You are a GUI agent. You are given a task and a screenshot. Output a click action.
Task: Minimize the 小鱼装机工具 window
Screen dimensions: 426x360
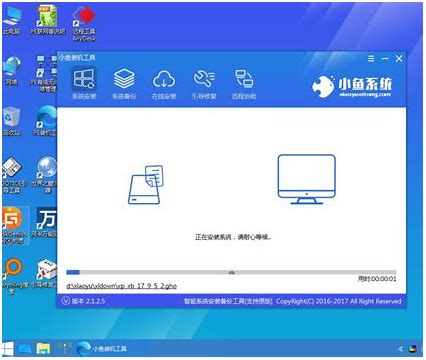click(x=385, y=59)
